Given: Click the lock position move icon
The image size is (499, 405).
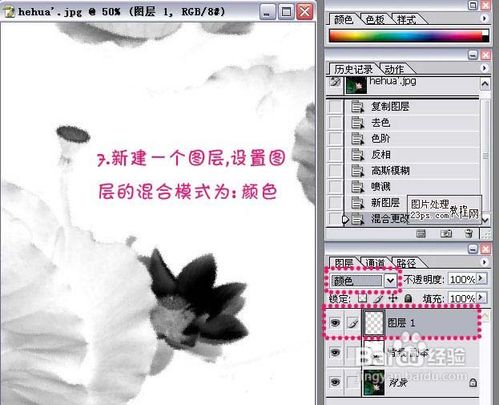Looking at the screenshot, I should (393, 298).
